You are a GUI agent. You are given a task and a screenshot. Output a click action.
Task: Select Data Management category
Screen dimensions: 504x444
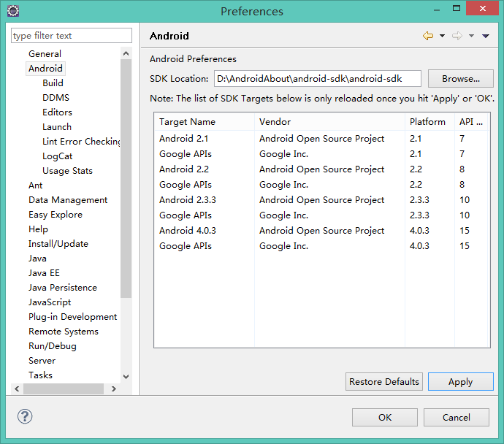point(68,200)
